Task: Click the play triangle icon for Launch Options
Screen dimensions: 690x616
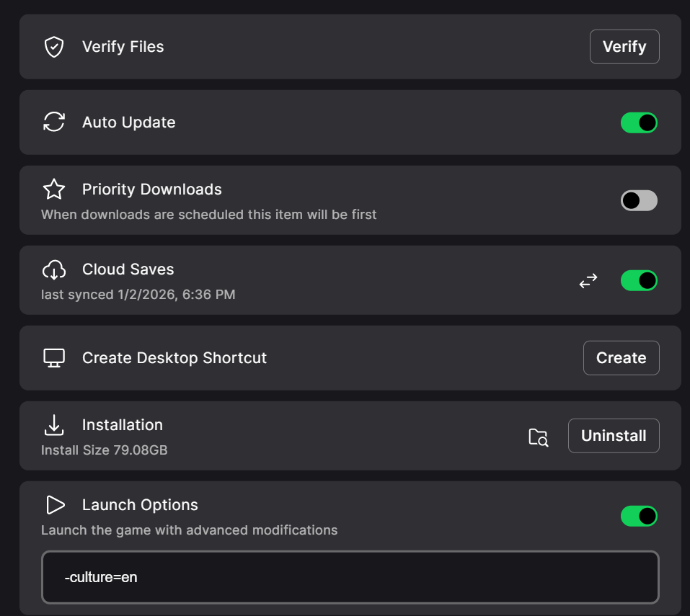Action: tap(54, 505)
